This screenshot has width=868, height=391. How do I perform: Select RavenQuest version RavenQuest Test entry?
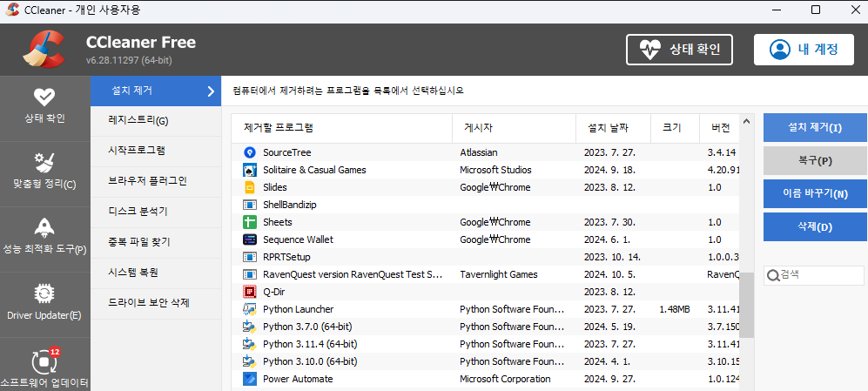[x=353, y=274]
